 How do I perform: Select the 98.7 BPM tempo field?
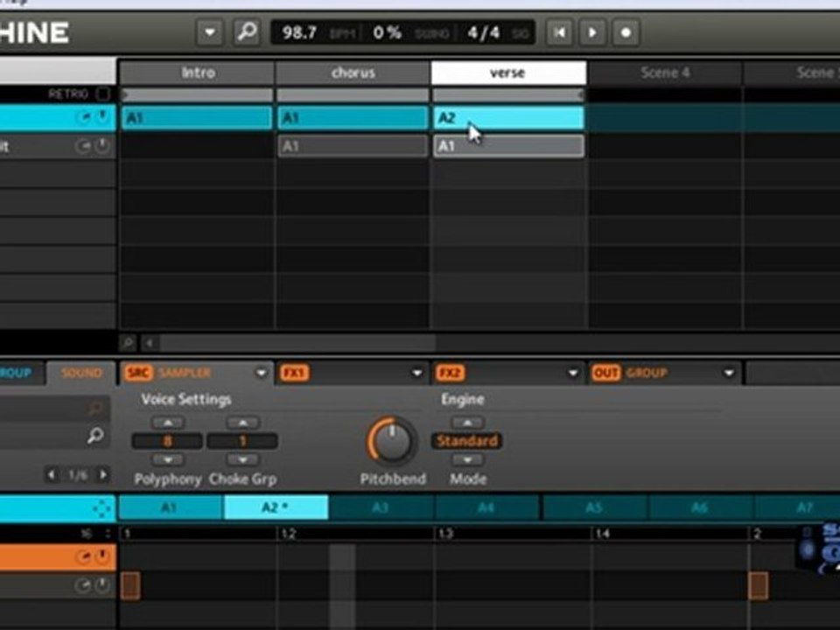(299, 32)
